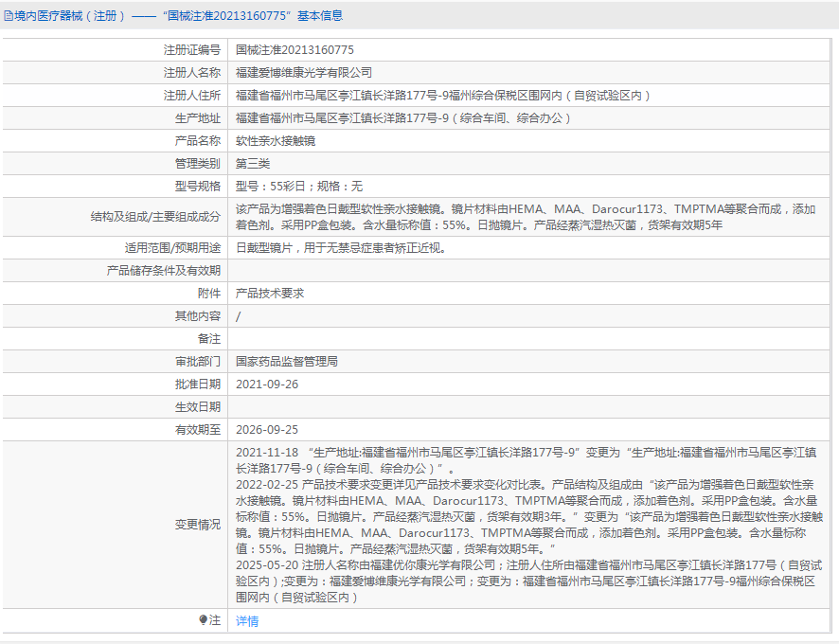Click the document icon before 境内医疗器械 title

pos(9,16)
